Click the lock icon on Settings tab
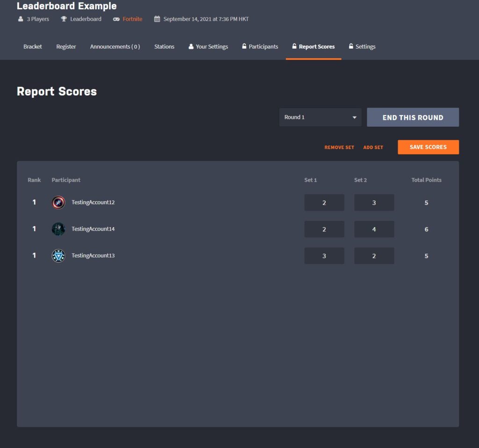Viewport: 479px width, 448px height. [351, 46]
